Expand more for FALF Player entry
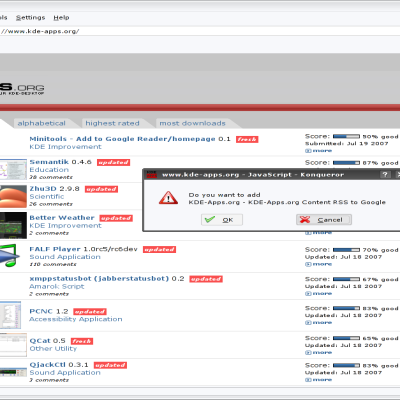Screen dimensions: 400x400 (x=319, y=264)
